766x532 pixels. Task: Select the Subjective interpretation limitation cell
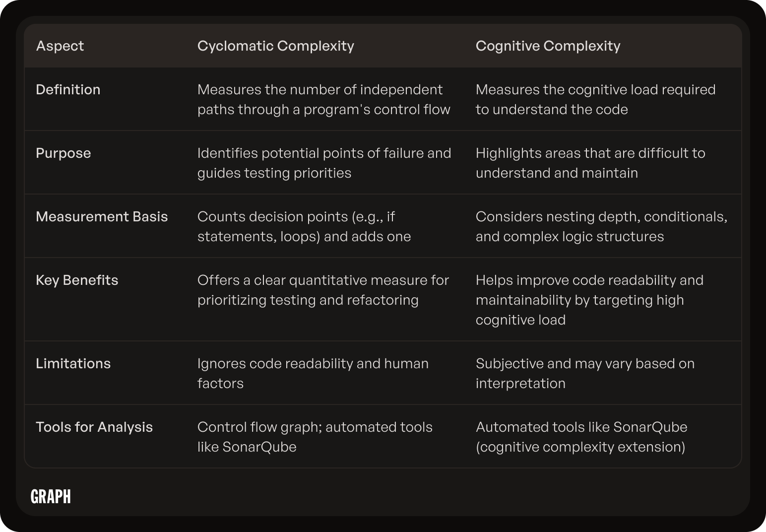pos(585,373)
